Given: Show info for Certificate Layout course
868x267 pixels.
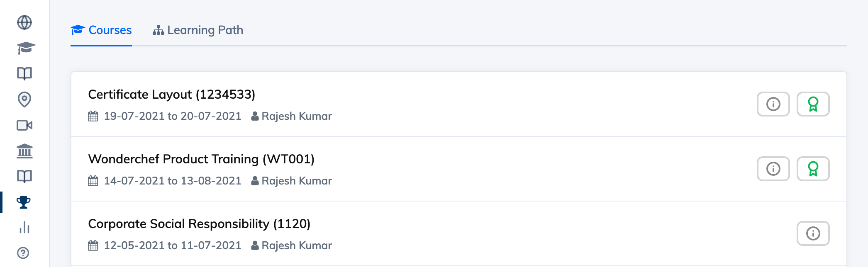Looking at the screenshot, I should [773, 104].
